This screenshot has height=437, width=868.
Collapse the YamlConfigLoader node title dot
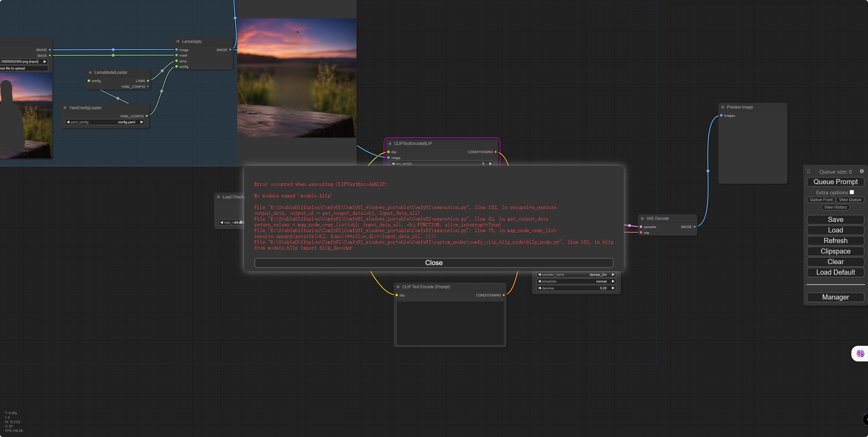pyautogui.click(x=65, y=108)
